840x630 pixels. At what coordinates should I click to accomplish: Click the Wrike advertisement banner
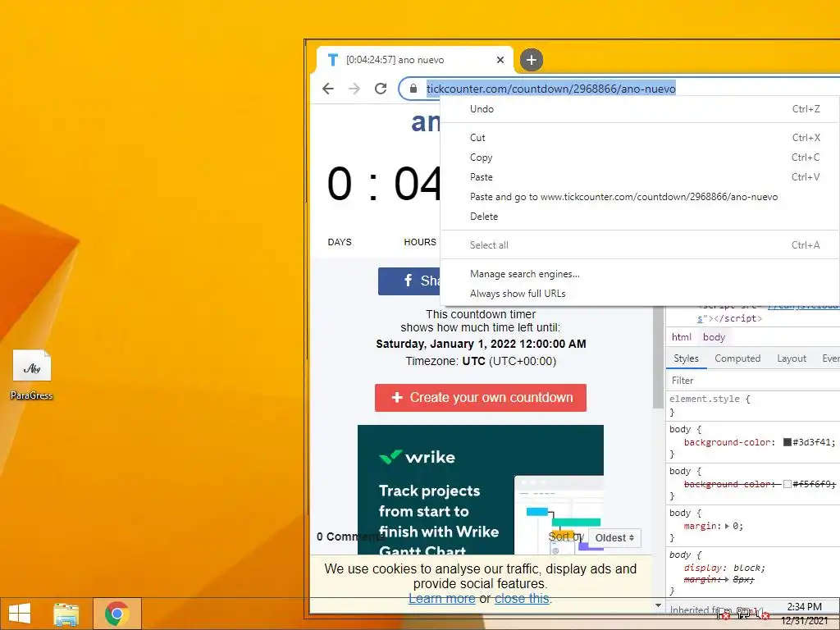pyautogui.click(x=481, y=489)
